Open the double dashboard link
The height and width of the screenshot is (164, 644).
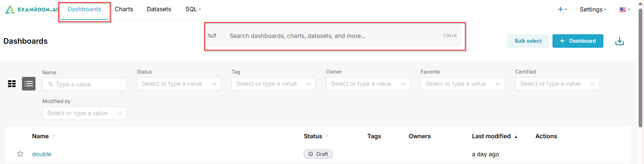pos(42,154)
